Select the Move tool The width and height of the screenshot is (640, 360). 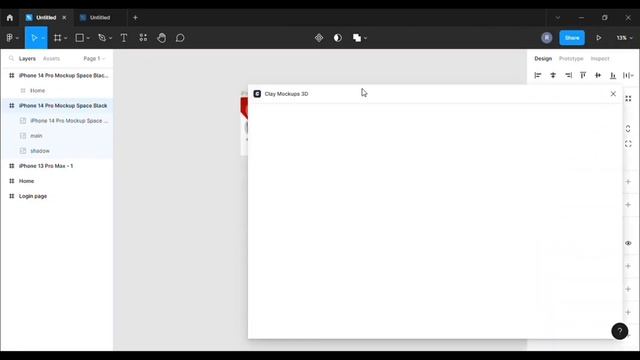34,38
